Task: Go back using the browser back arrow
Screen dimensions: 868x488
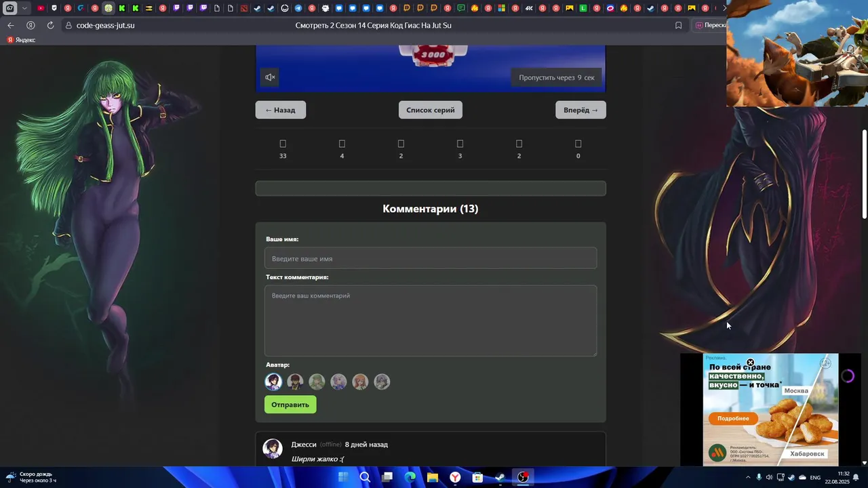Action: click(x=10, y=25)
